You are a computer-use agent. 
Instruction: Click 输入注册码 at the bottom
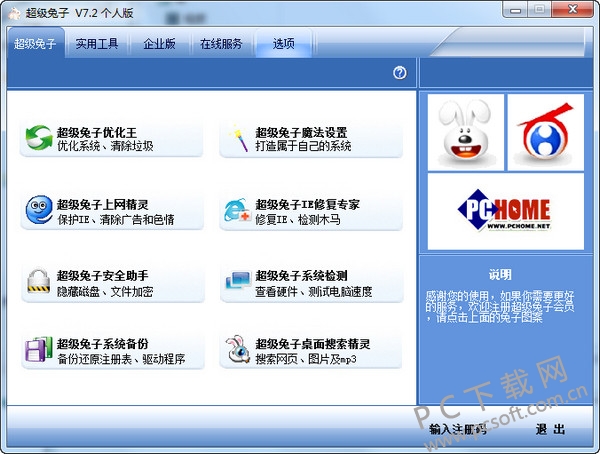[x=458, y=429]
